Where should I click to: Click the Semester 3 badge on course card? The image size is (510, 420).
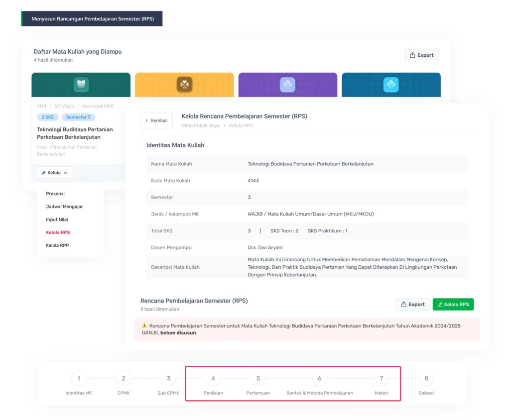[x=78, y=117]
